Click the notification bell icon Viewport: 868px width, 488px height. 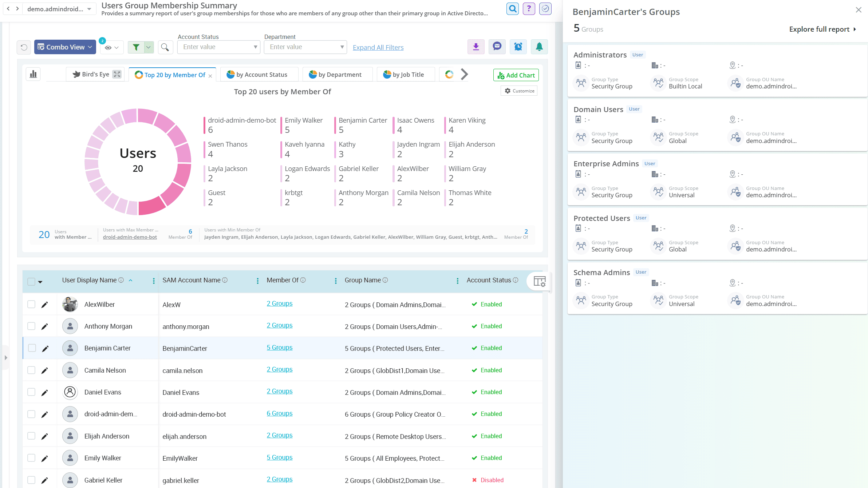coord(539,47)
